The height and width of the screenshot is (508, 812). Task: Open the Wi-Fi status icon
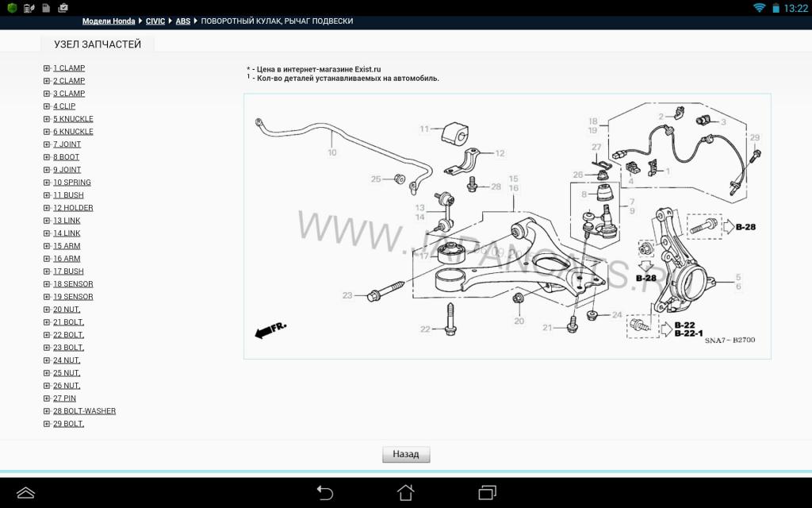pyautogui.click(x=760, y=8)
